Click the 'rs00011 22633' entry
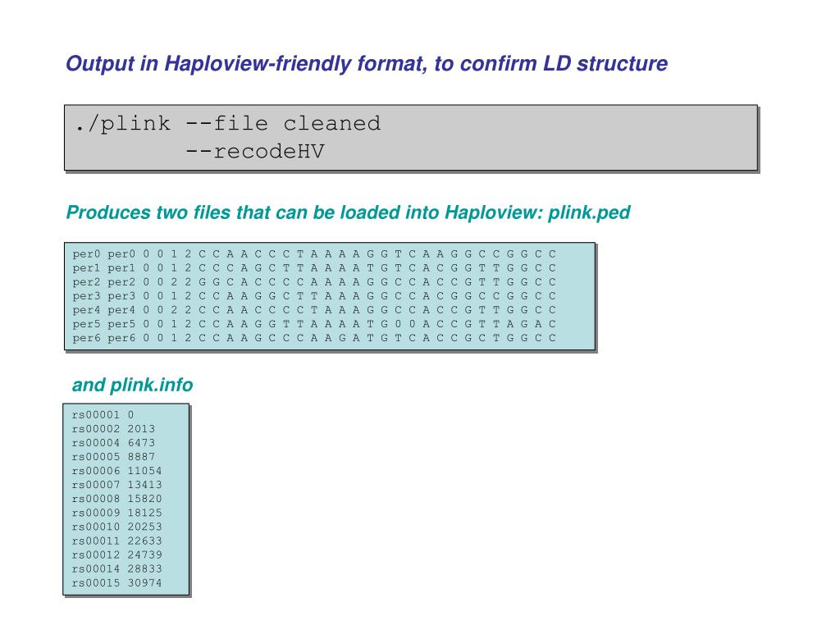The height and width of the screenshot is (630, 840). tap(116, 541)
